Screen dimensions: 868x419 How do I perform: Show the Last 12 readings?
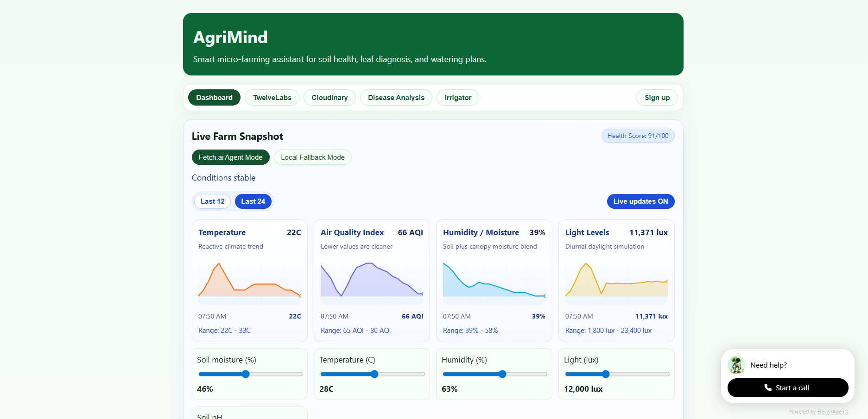click(212, 201)
